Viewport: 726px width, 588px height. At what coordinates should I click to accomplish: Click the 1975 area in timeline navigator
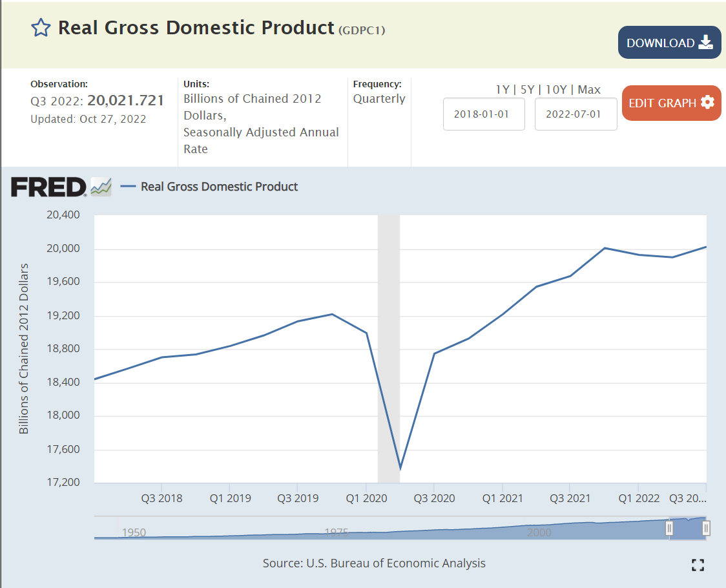tap(336, 532)
